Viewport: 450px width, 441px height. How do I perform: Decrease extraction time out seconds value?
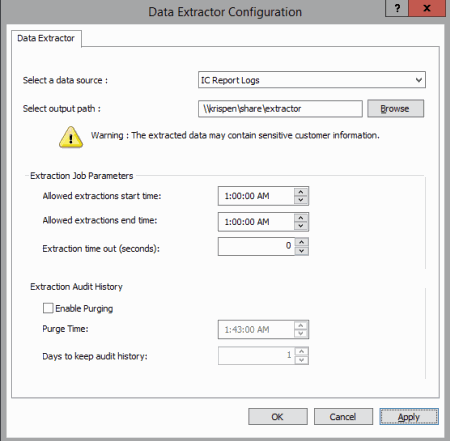pyautogui.click(x=302, y=250)
